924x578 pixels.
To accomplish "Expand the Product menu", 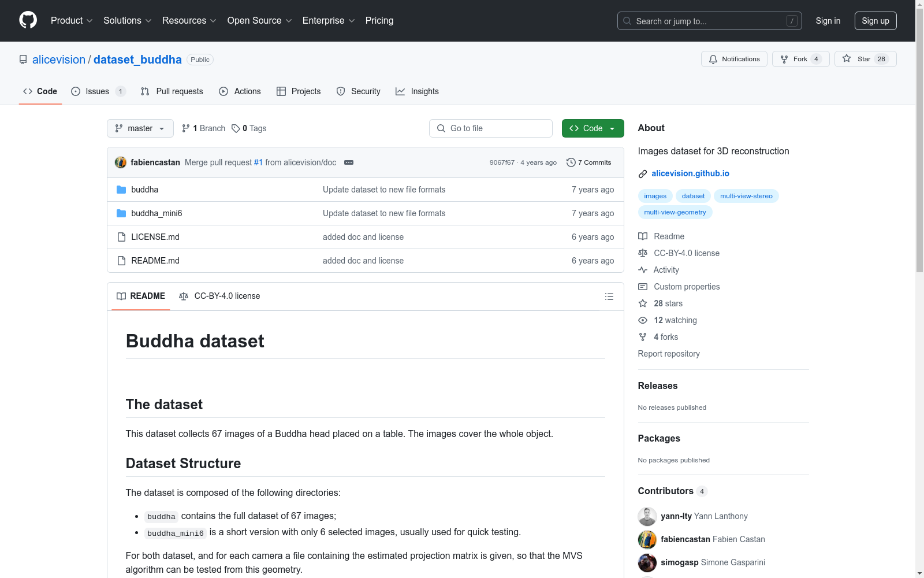I will pyautogui.click(x=72, y=20).
